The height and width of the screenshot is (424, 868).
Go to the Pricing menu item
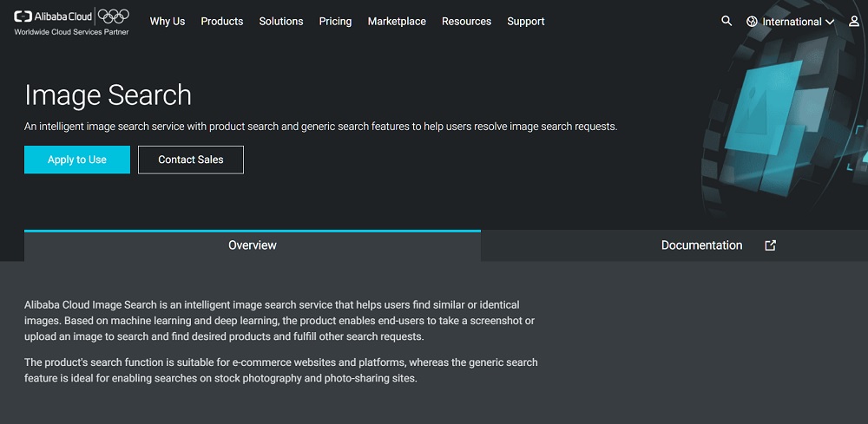pyautogui.click(x=335, y=22)
